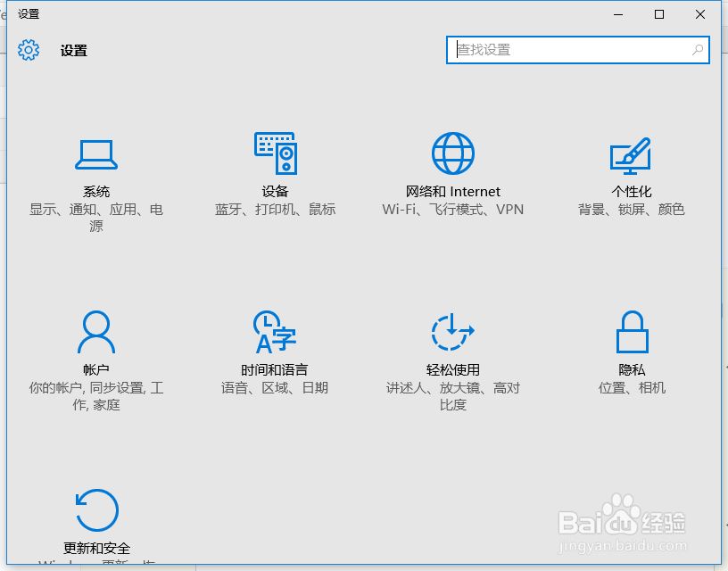728x571 pixels.
Task: Maximize the 设置 window
Action: tap(658, 14)
